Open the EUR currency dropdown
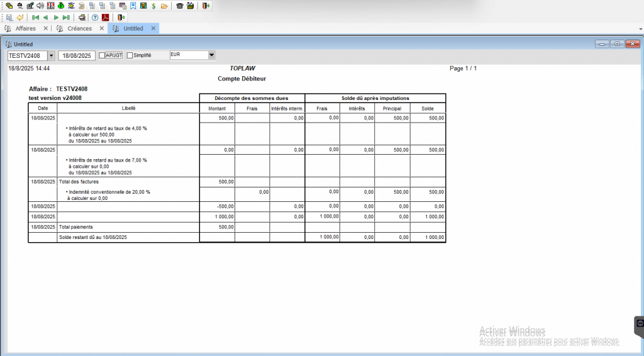Viewport: 644px width, 356px height. [x=211, y=55]
